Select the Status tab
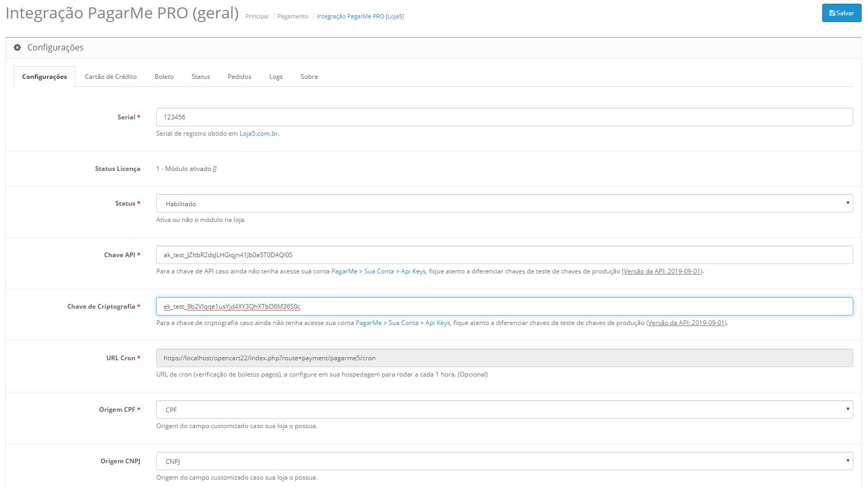868x487 pixels. 200,76
